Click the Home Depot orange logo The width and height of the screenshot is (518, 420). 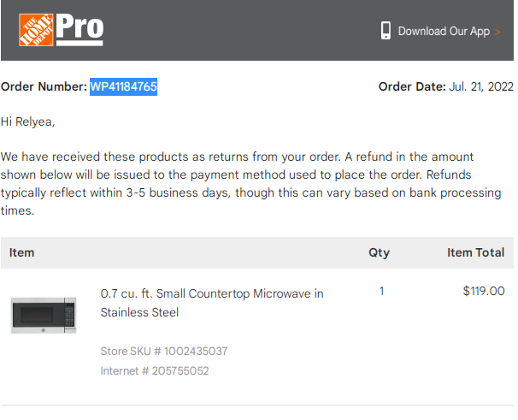(36, 30)
